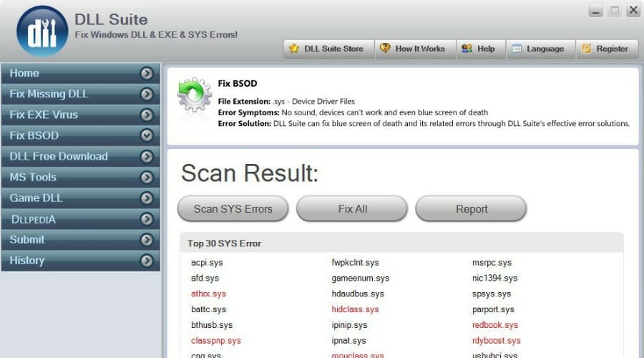The image size is (644, 358).
Task: Expand arrow beside Dllpedia
Action: pos(147,219)
